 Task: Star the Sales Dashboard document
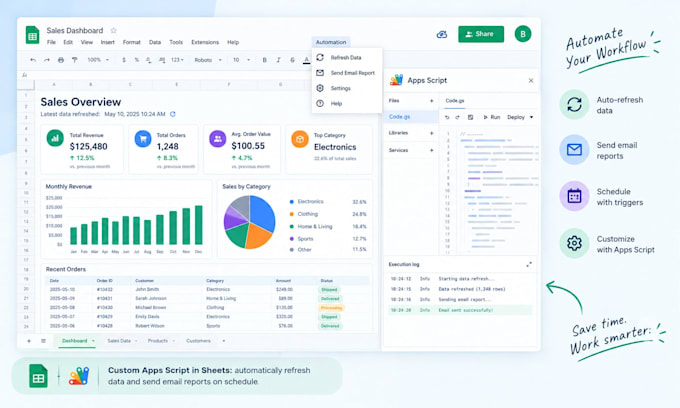tap(114, 30)
